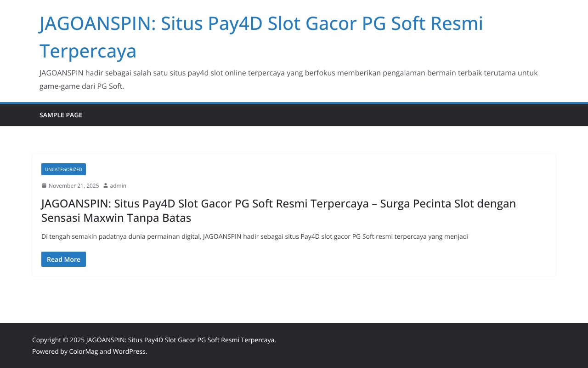Open the JAGOANSPIN link in the footer copyright

tap(181, 340)
